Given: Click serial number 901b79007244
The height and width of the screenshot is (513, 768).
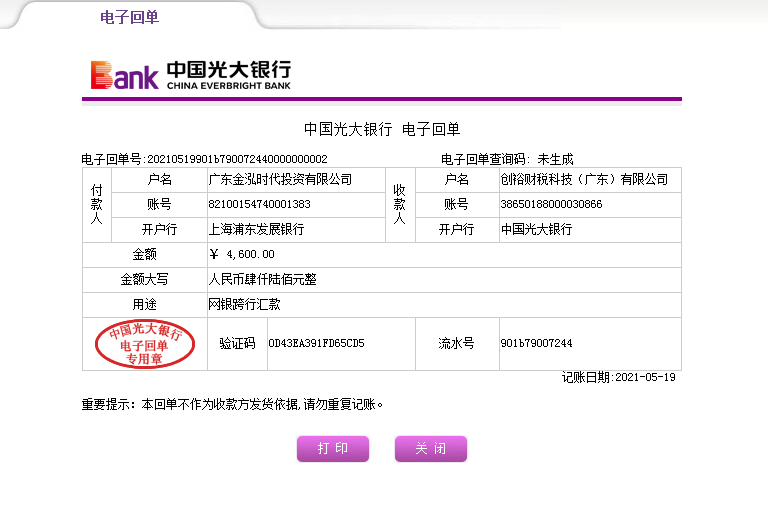Looking at the screenshot, I should [x=536, y=343].
